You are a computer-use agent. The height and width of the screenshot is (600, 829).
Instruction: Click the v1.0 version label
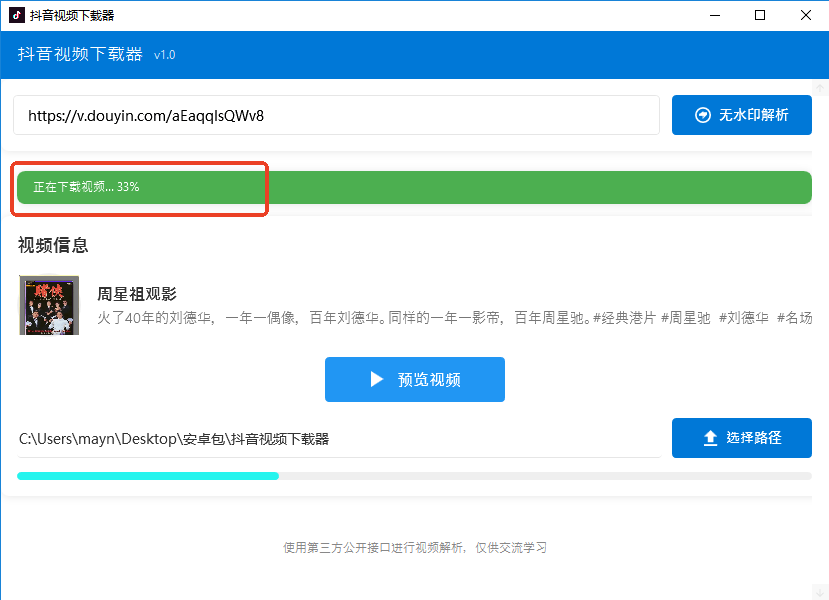coord(164,55)
